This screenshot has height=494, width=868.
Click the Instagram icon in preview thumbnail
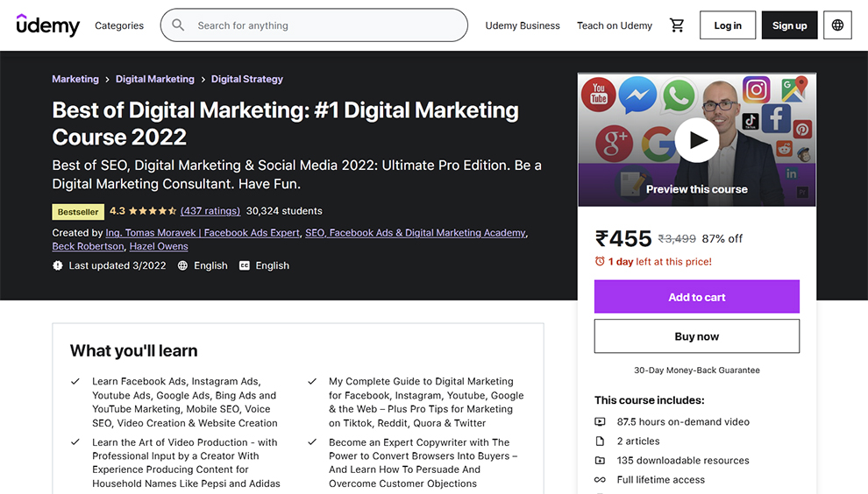(x=756, y=89)
